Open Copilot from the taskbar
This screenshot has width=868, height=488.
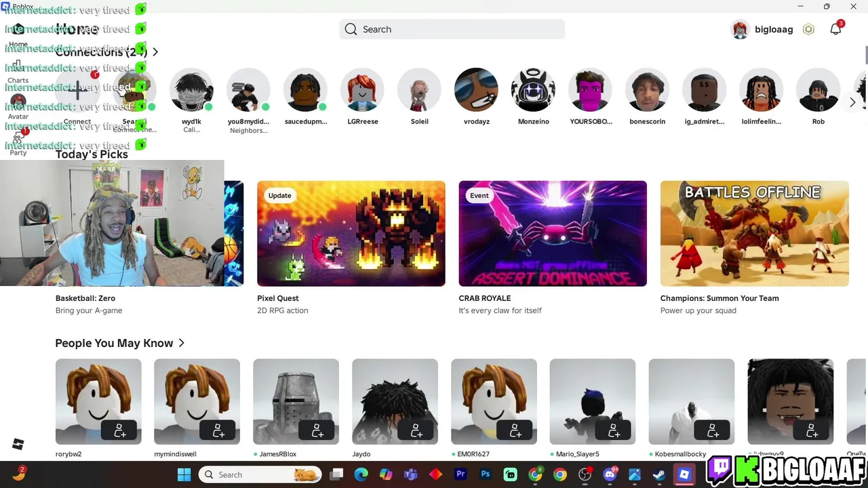(x=386, y=474)
